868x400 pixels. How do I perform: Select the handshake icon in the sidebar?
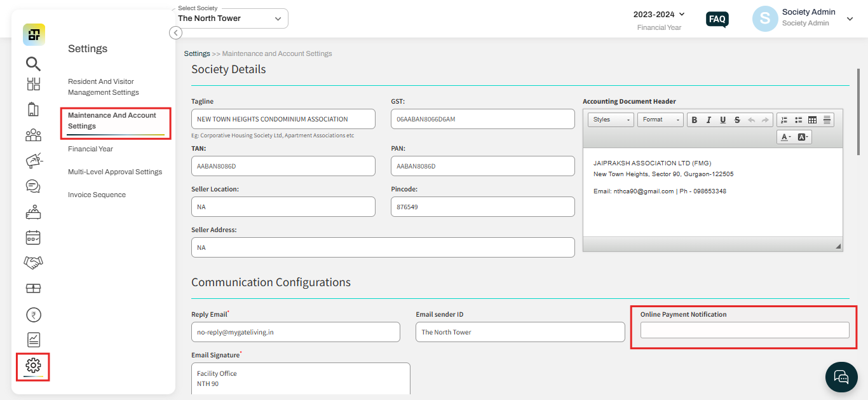pyautogui.click(x=33, y=262)
